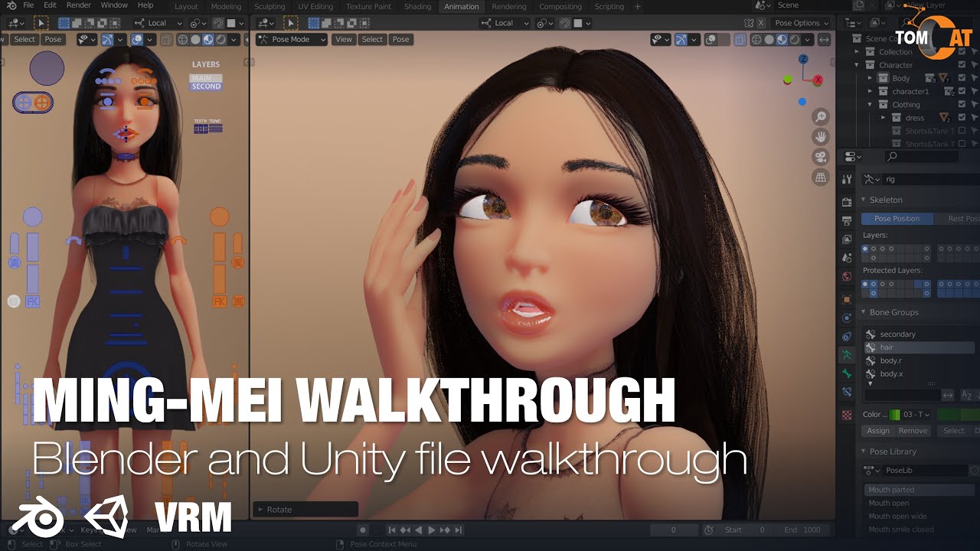
Task: Expand the Body collection in outliner
Action: coord(870,78)
